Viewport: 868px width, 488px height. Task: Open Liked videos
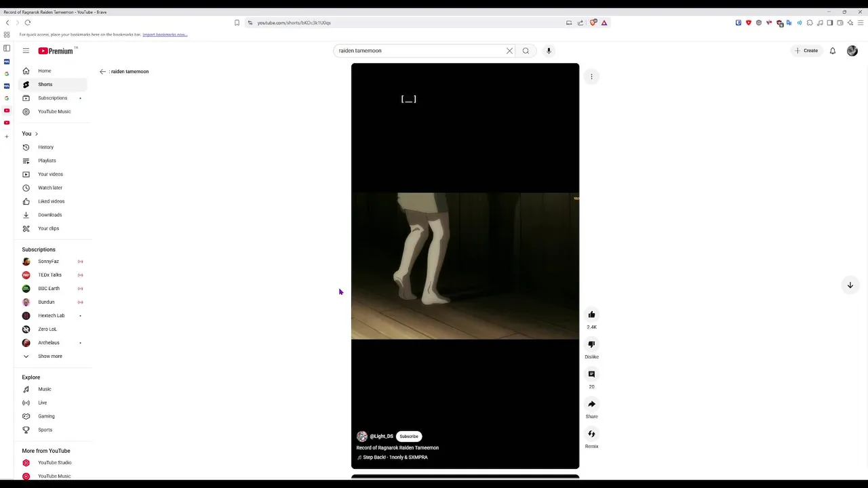point(53,201)
